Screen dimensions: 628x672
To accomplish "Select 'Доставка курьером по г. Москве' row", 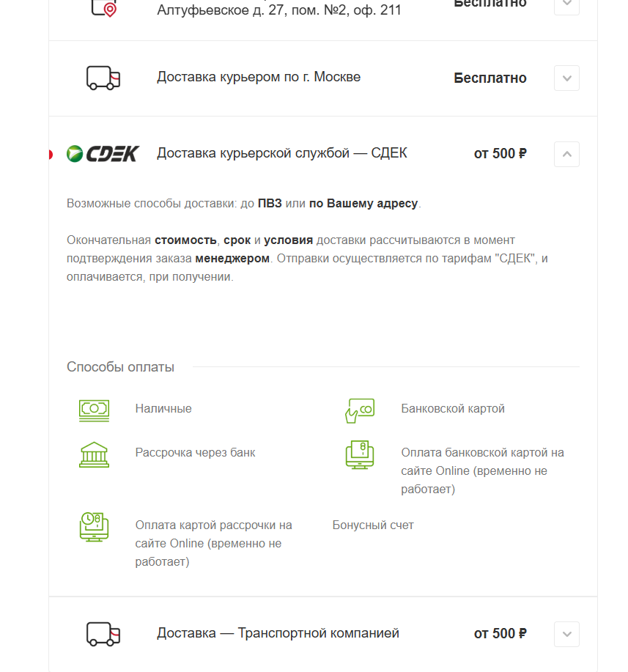I will tap(259, 77).
